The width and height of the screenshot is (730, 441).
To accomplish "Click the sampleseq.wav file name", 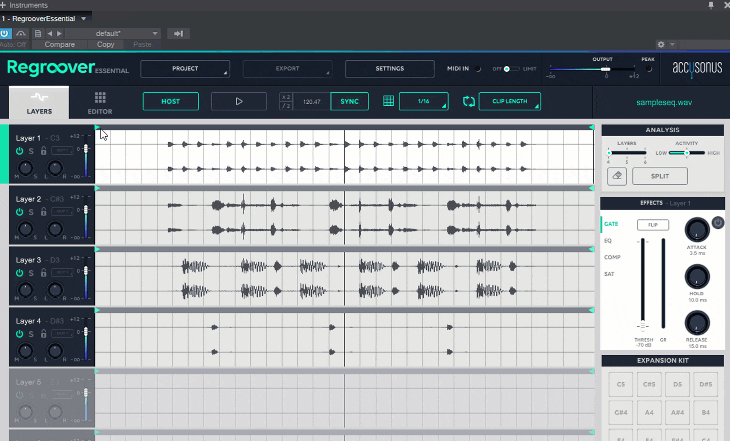I will point(664,102).
